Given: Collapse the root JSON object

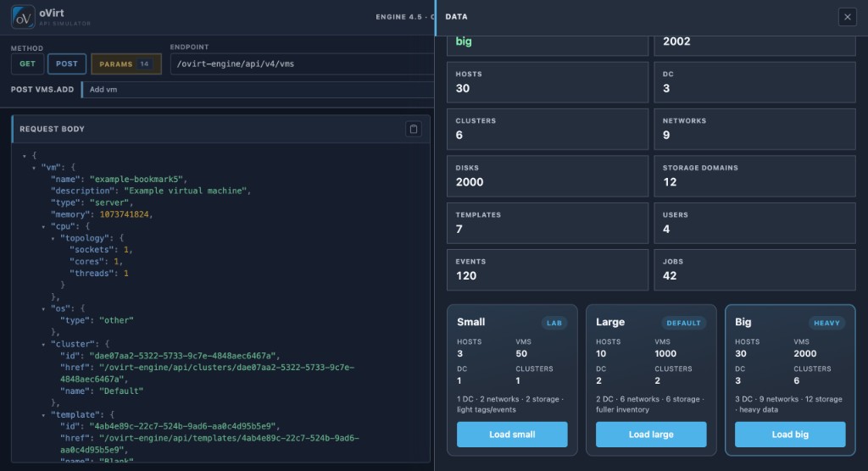Looking at the screenshot, I should coord(25,156).
